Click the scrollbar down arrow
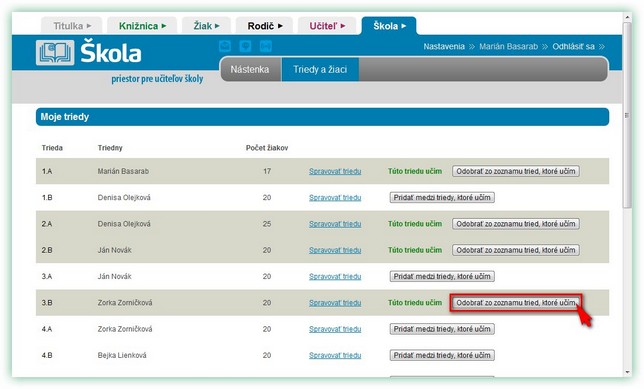 tap(627, 372)
